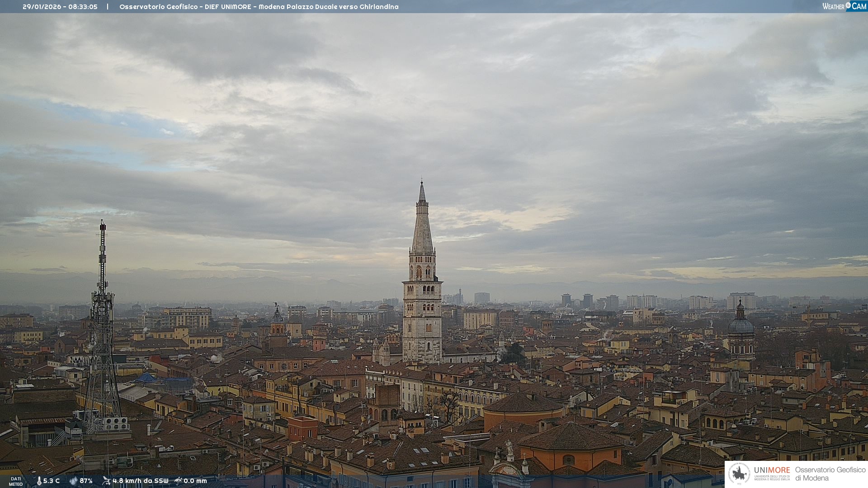Click the 0.0 mm rainfall value
The height and width of the screenshot is (488, 868).
(195, 481)
